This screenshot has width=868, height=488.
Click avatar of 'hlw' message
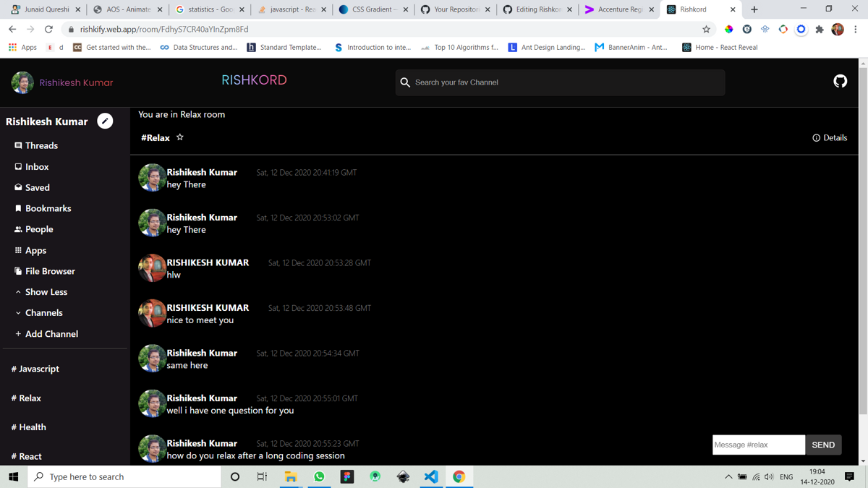pos(152,268)
